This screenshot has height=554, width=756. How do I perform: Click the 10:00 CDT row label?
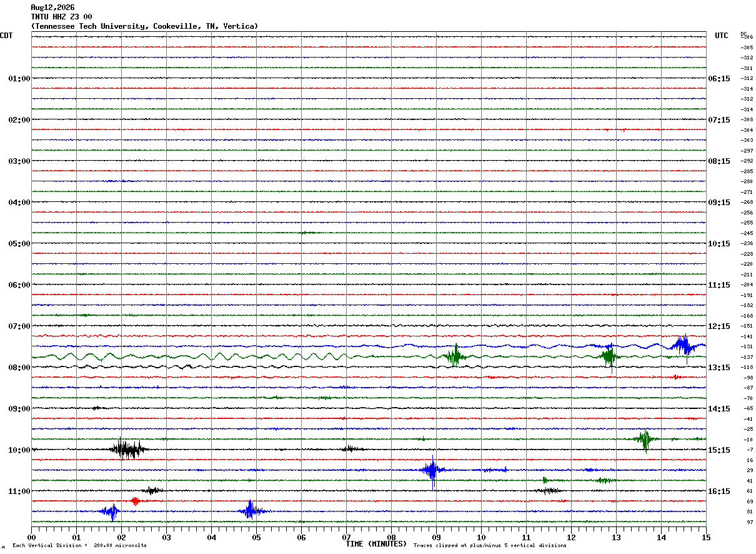point(19,450)
